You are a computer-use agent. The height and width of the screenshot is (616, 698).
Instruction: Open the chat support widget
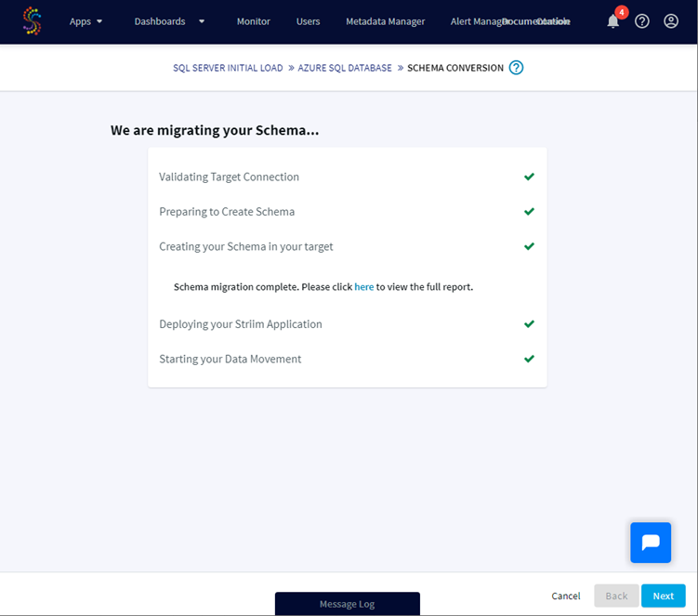click(651, 542)
